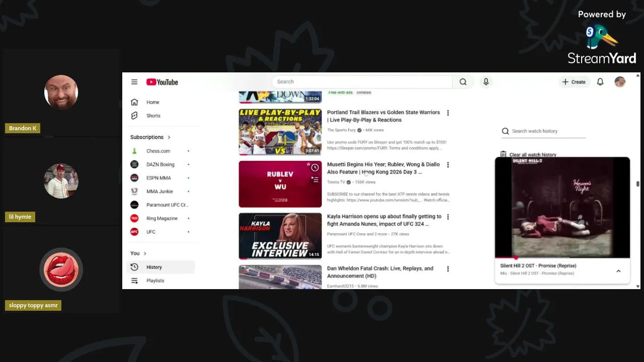Screen dimensions: 644x362
Task: Click the search magnifier button
Action: click(x=463, y=82)
